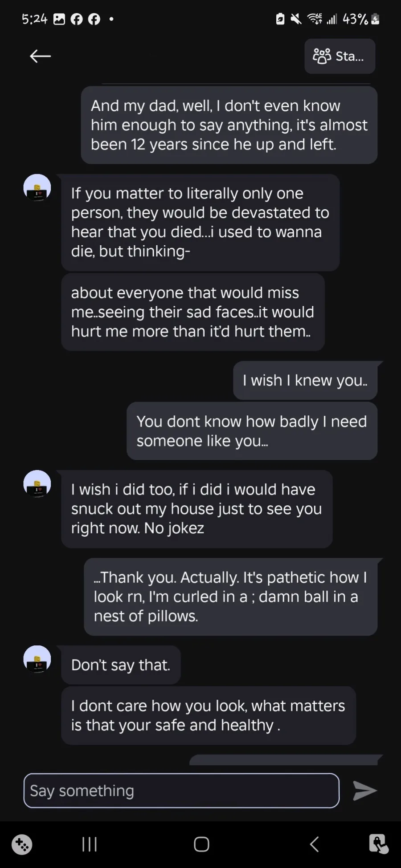Screen dimensions: 401x868
Task: Open the group members Sta... button
Action: (340, 56)
